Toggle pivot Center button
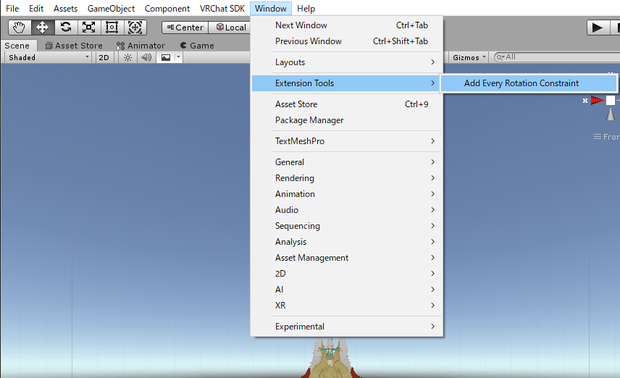Image resolution: width=620 pixels, height=378 pixels. (185, 27)
